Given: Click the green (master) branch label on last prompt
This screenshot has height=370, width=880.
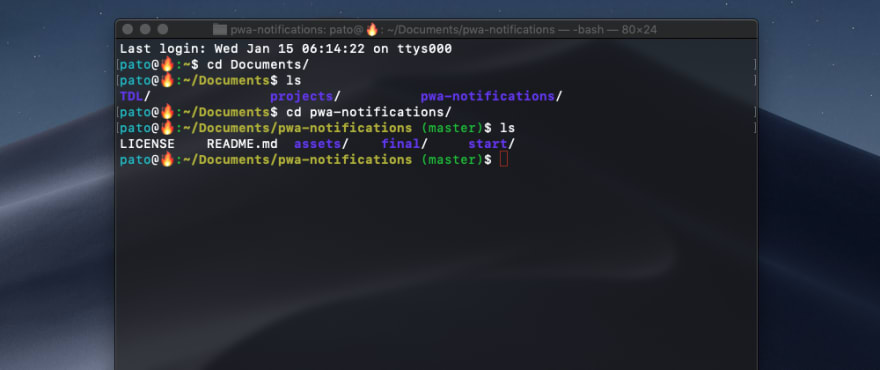Looking at the screenshot, I should 452,160.
